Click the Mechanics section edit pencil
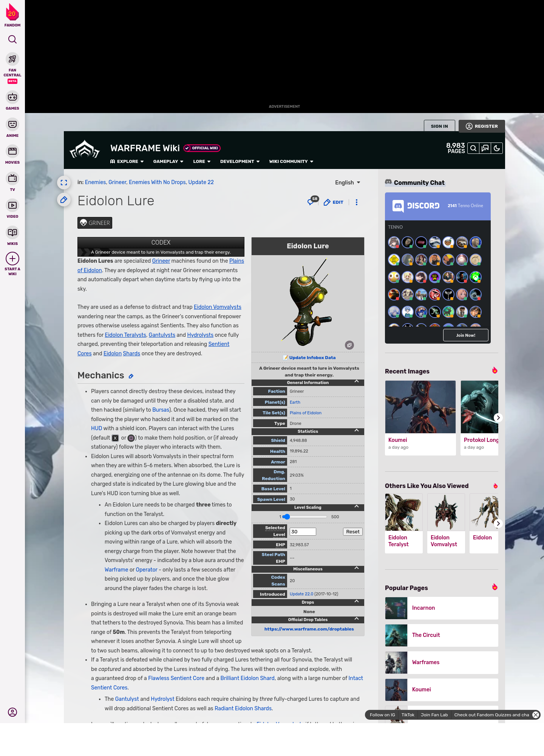 (x=131, y=376)
